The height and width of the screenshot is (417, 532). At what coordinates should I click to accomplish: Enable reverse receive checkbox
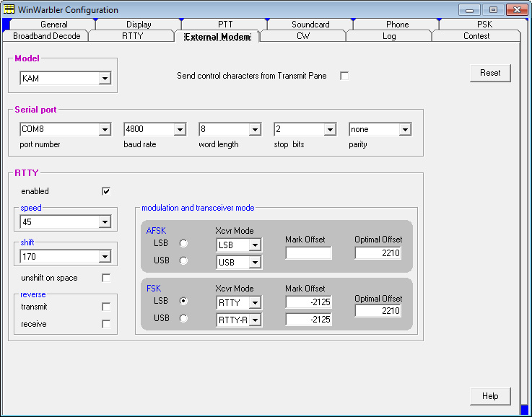(x=106, y=324)
